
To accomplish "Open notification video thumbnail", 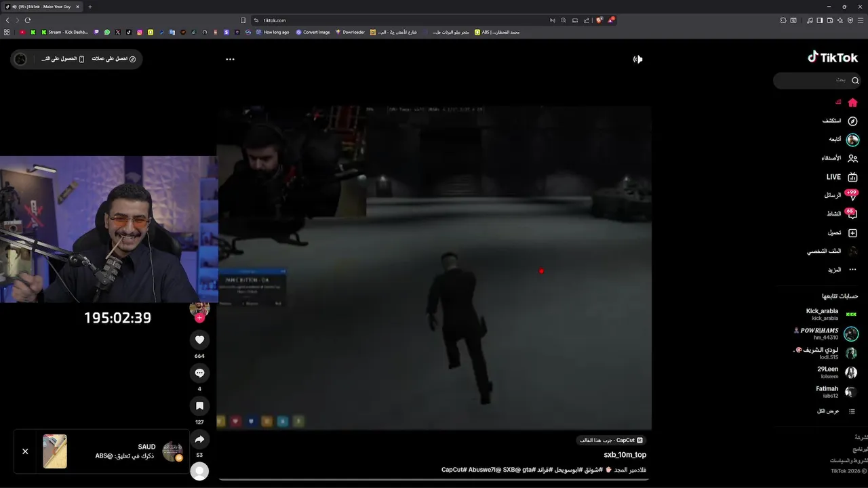I will pos(55,451).
